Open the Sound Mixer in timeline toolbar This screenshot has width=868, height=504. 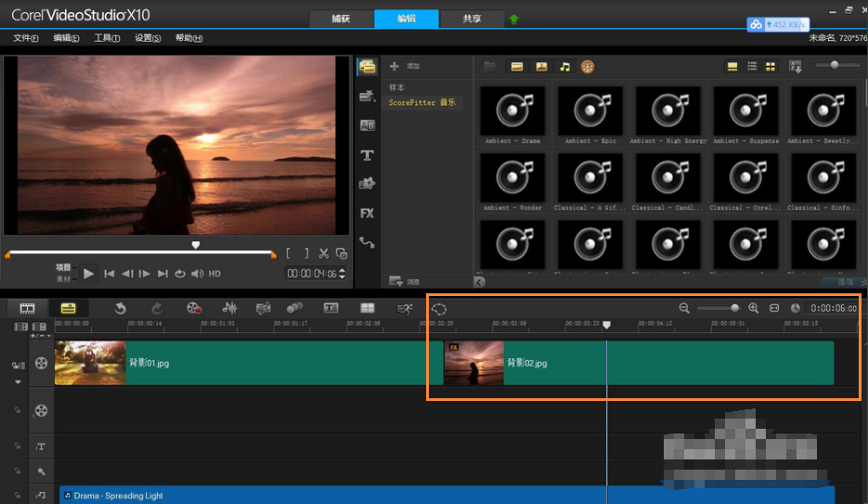(229, 308)
